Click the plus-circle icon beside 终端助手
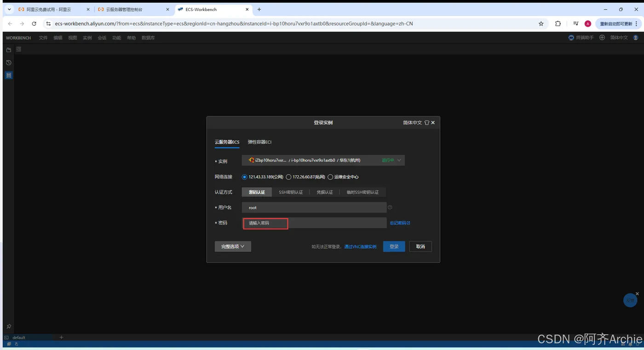Screen dimensions: 644x350 [602, 38]
